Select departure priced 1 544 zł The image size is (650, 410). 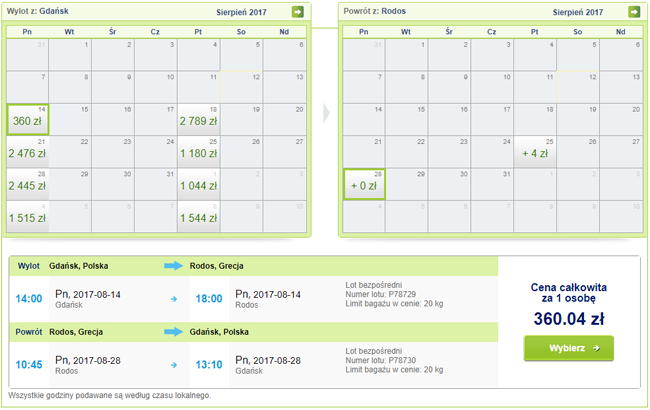click(198, 219)
